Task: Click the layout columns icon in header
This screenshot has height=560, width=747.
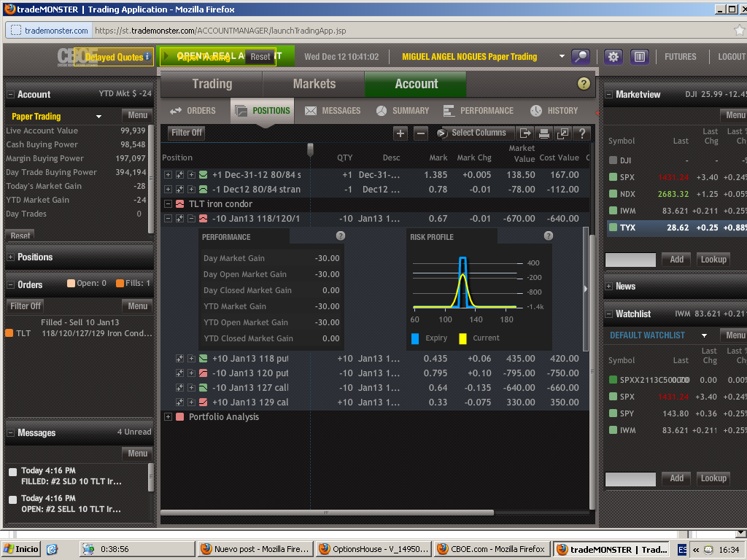Action: [x=639, y=57]
